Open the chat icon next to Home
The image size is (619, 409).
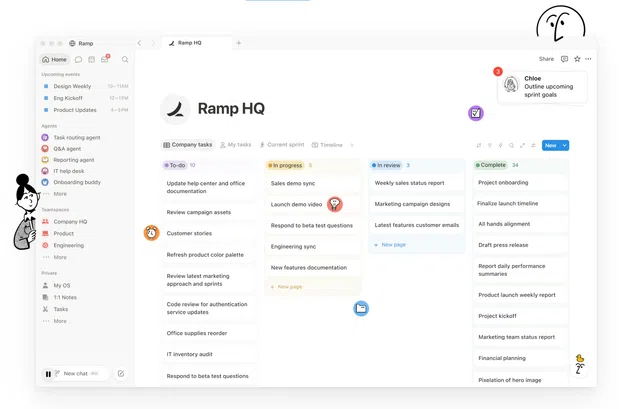pos(78,60)
